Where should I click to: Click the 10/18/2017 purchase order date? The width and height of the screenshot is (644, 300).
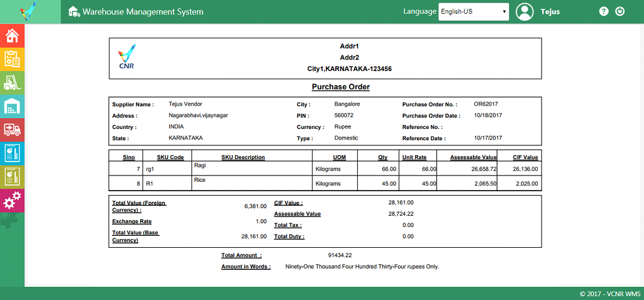click(x=488, y=116)
